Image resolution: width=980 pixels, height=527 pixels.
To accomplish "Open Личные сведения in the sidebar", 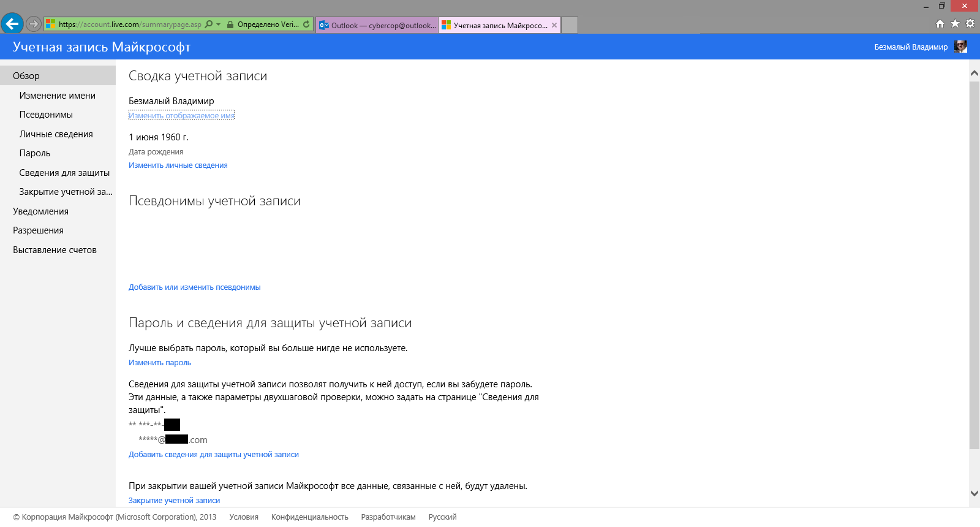I will (58, 134).
